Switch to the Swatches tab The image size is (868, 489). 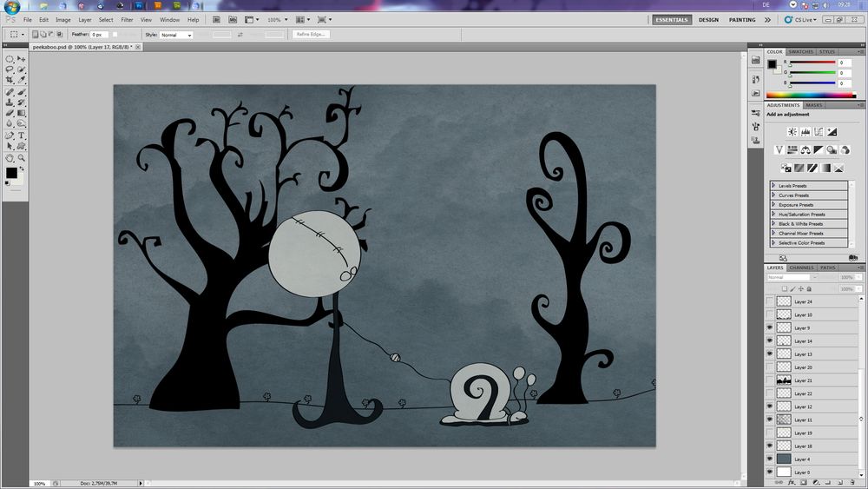(x=800, y=51)
